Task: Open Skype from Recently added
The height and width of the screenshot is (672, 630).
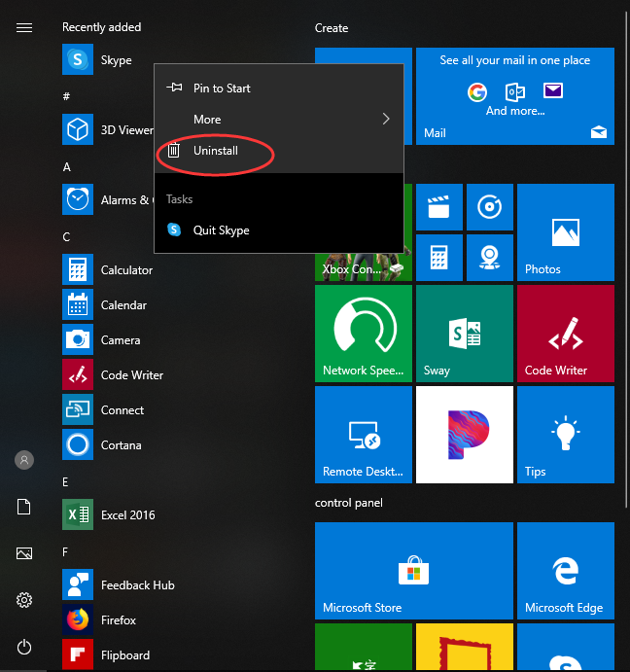Action: click(97, 59)
